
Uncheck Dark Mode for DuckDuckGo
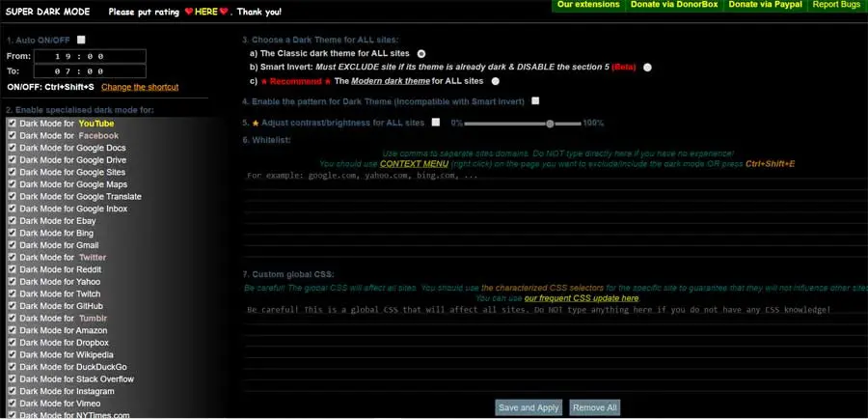tap(13, 367)
